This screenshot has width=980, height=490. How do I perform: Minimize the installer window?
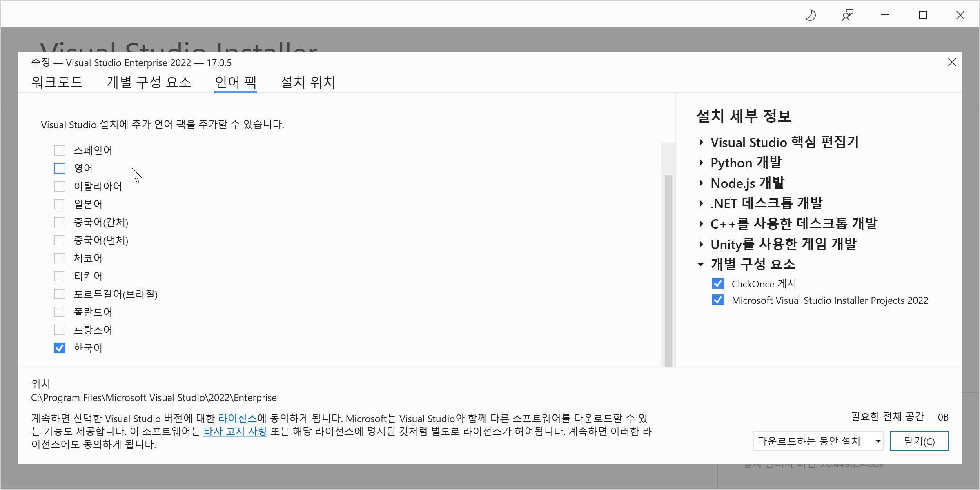[x=885, y=16]
